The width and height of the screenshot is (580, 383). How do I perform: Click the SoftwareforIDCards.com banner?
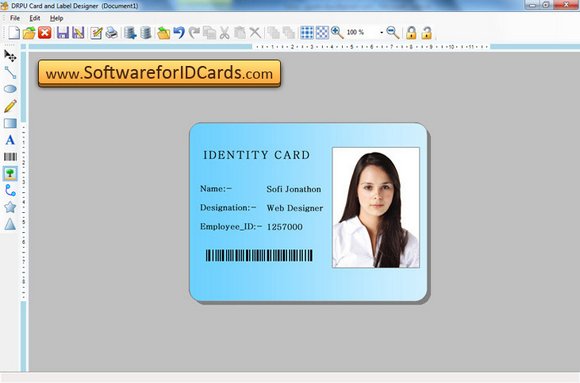[x=159, y=73]
